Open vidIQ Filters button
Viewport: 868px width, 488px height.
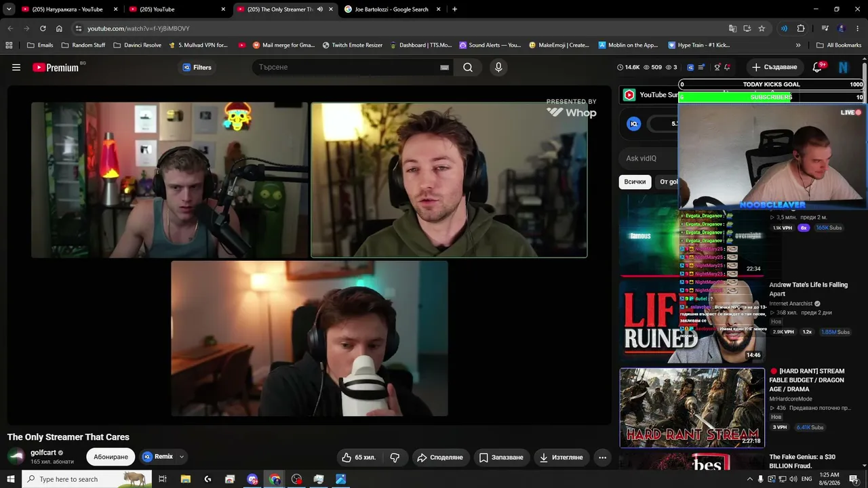(197, 67)
